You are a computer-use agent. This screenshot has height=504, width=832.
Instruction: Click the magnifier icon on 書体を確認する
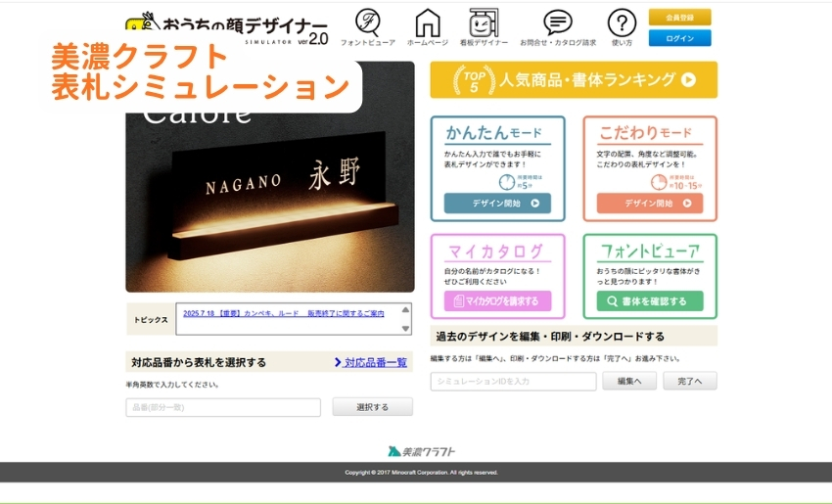click(x=612, y=301)
